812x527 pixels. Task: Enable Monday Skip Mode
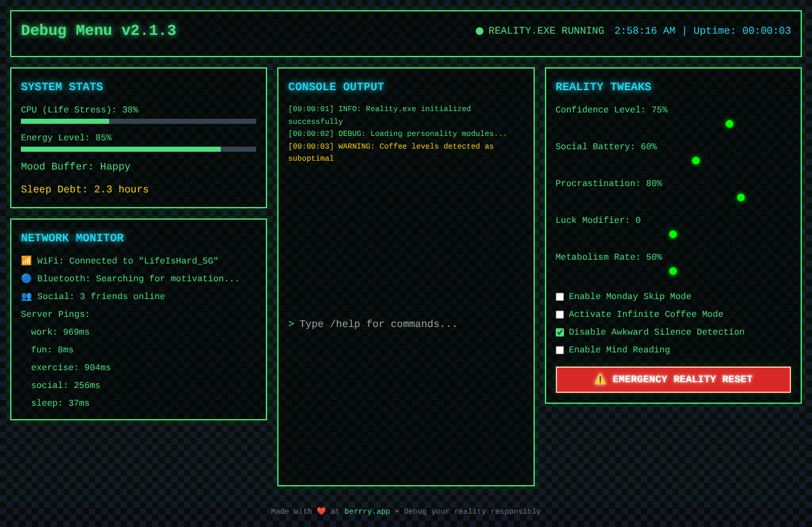(560, 297)
